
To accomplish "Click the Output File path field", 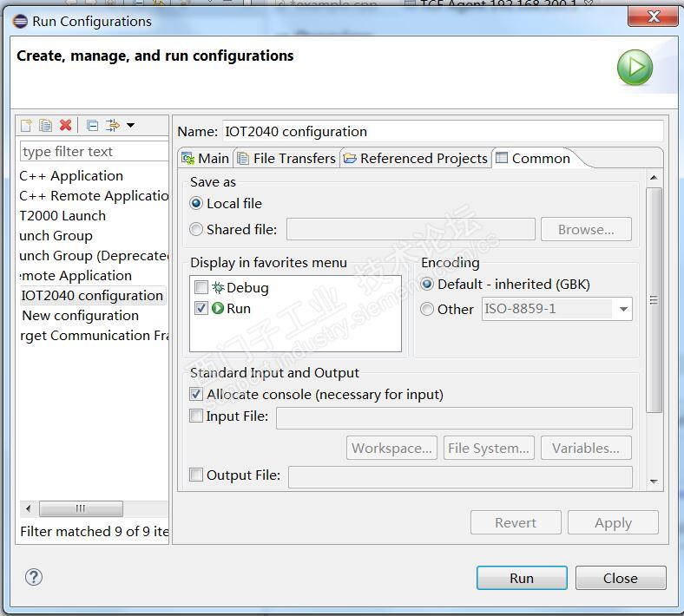I will click(460, 476).
